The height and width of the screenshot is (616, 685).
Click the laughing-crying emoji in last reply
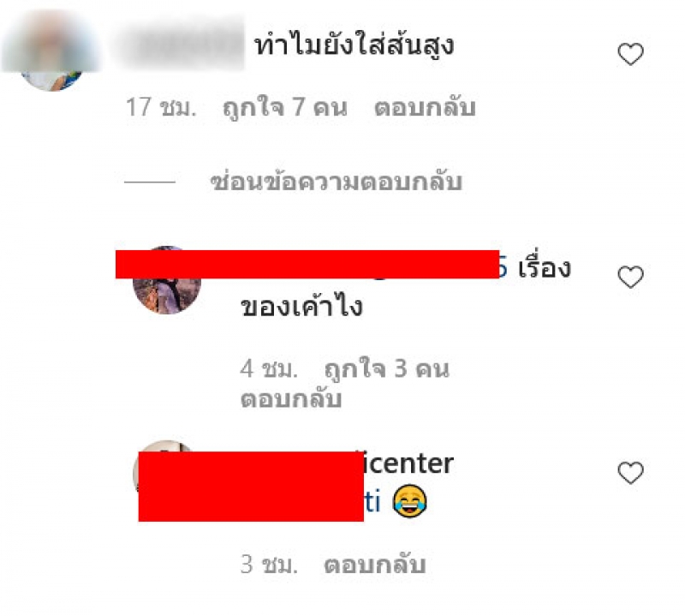(x=410, y=501)
